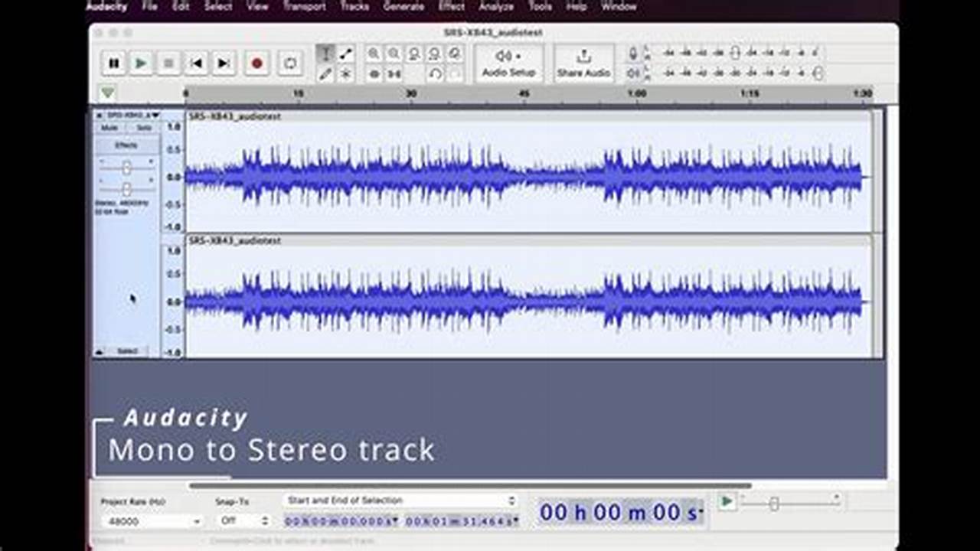Fit selection to width zoom icon
980x551 pixels.
(x=414, y=54)
